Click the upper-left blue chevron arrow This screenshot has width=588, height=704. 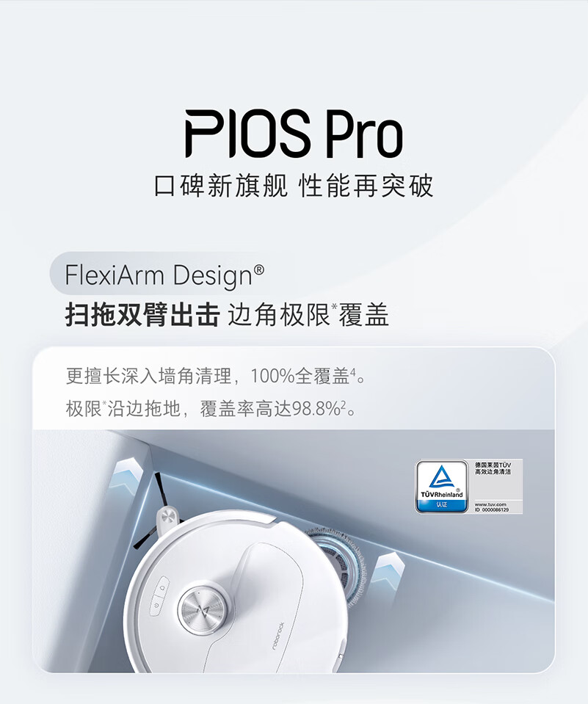coord(126,476)
